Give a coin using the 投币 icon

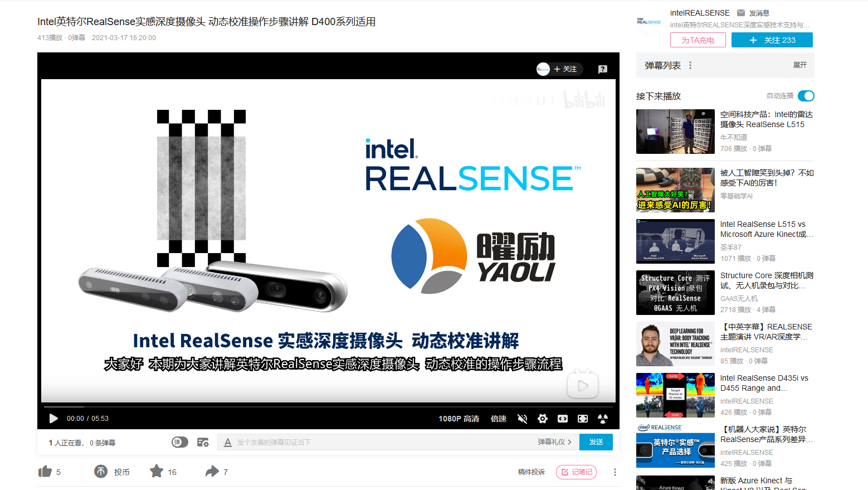pos(101,471)
